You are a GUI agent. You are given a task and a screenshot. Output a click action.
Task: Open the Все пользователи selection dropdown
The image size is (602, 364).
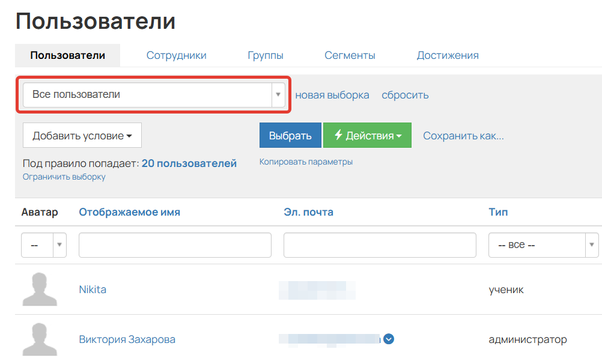tap(150, 94)
